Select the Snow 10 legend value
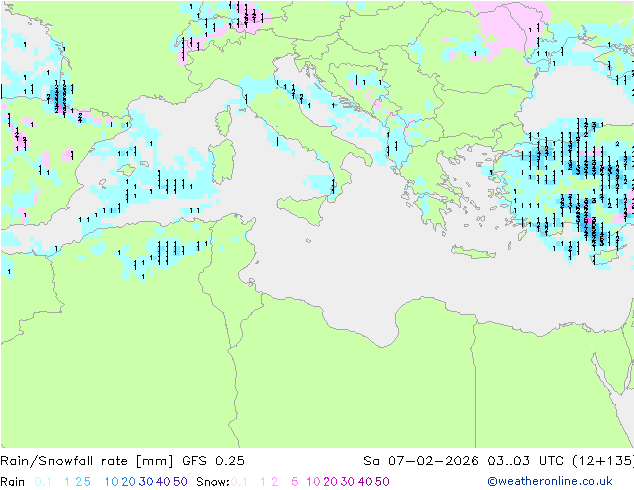Image resolution: width=634 pixels, height=490 pixels. (313, 482)
